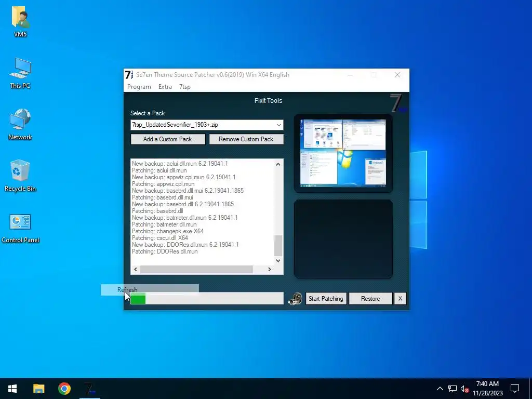Viewport: 532px width, 399px height.
Task: Open File Explorer from the taskbar
Action: click(38, 389)
